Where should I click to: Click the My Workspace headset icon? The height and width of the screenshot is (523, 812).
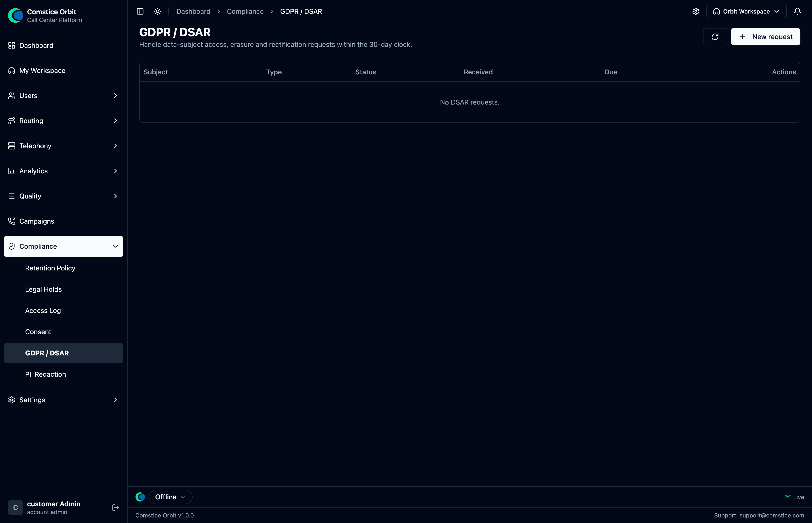click(12, 71)
